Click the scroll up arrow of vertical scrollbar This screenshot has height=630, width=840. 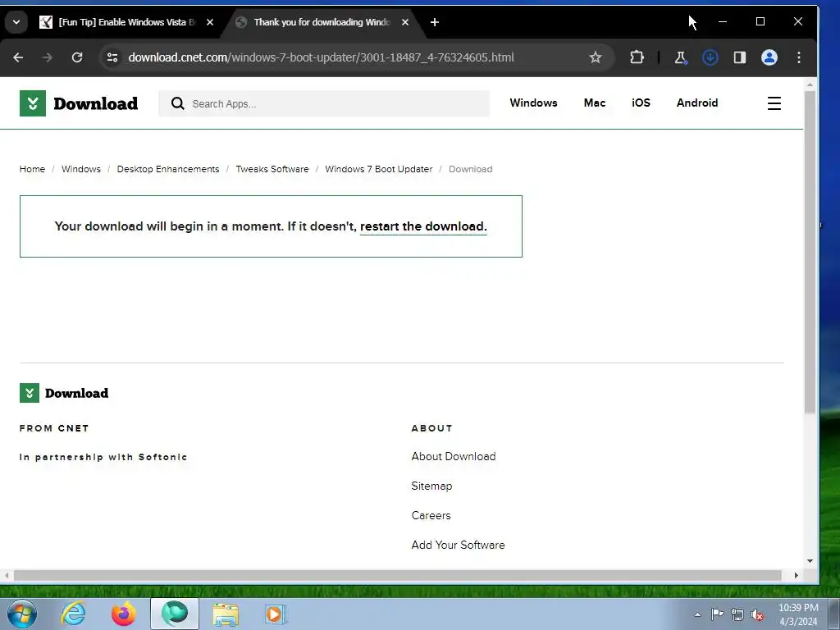(x=810, y=84)
